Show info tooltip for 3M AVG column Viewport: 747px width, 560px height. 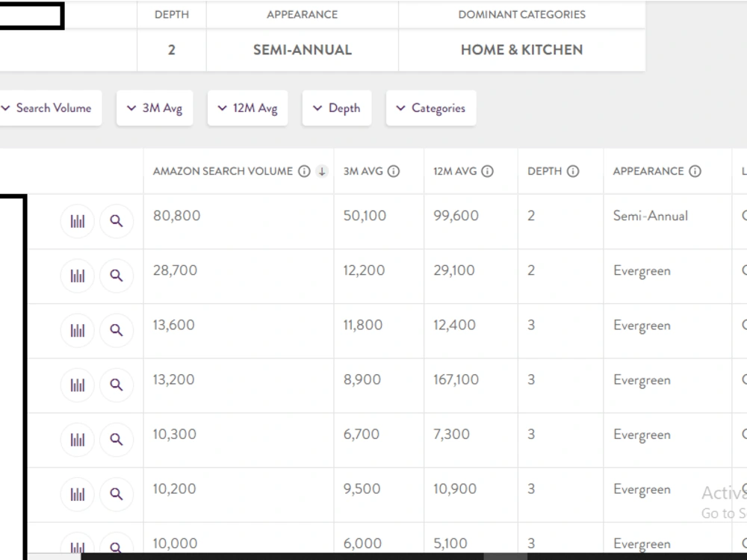point(394,171)
